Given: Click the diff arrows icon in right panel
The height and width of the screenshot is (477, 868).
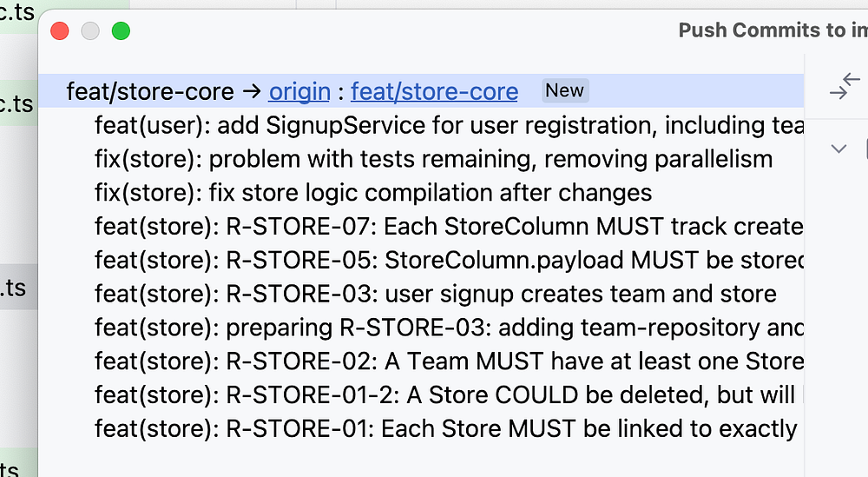Looking at the screenshot, I should pyautogui.click(x=844, y=87).
